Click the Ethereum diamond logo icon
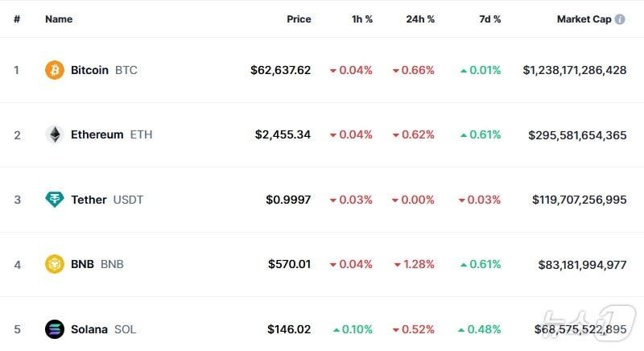This screenshot has height=351, width=644. click(55, 134)
